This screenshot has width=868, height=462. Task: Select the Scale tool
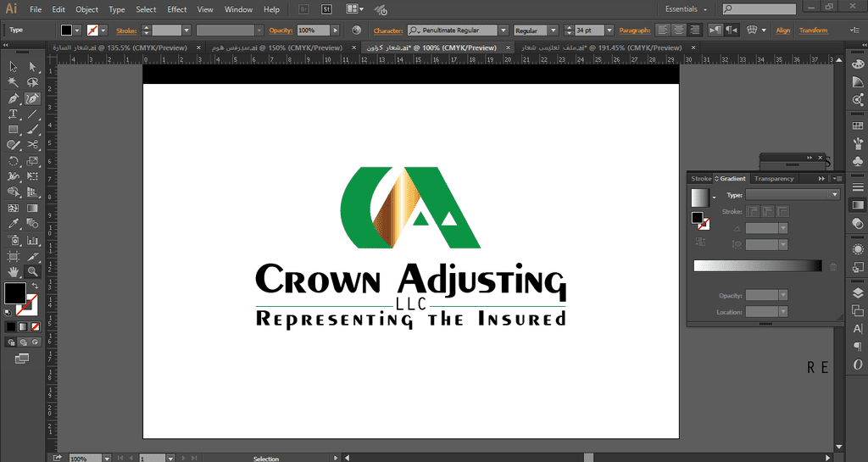pos(33,161)
